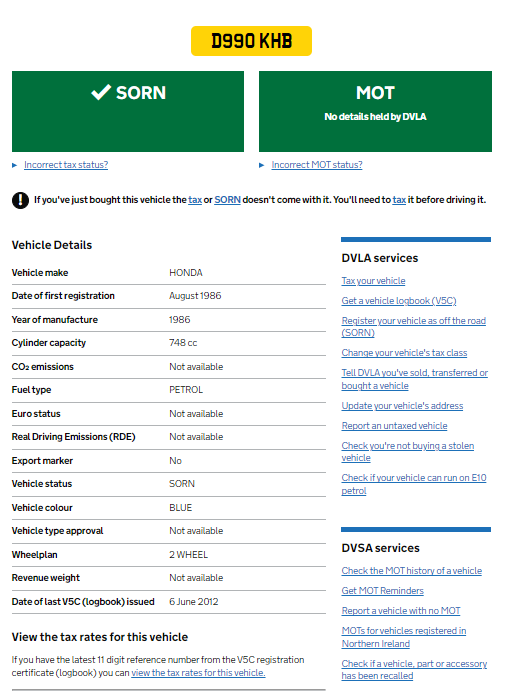Click the 'No' export marker value
Image resolution: width=508 pixels, height=700 pixels.
coord(175,461)
